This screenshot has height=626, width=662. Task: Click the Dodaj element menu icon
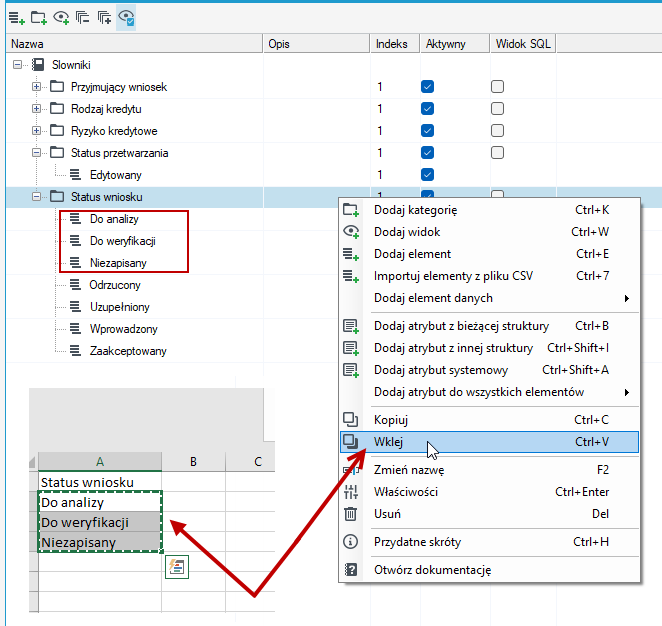click(351, 254)
